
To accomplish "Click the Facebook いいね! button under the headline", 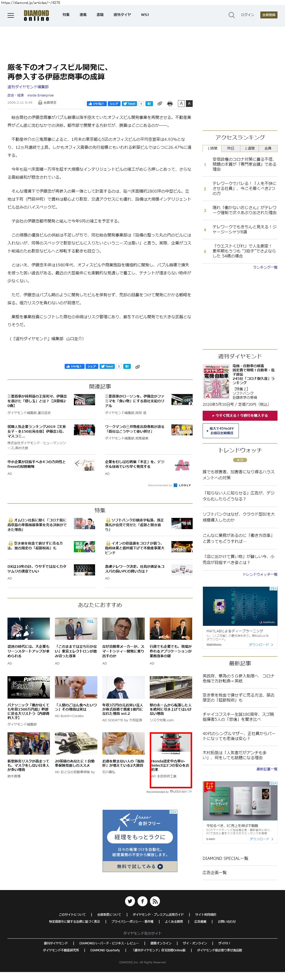I will pos(96,103).
